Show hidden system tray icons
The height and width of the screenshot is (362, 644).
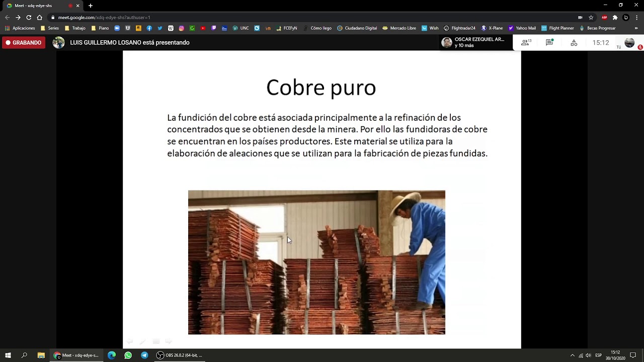click(x=572, y=355)
